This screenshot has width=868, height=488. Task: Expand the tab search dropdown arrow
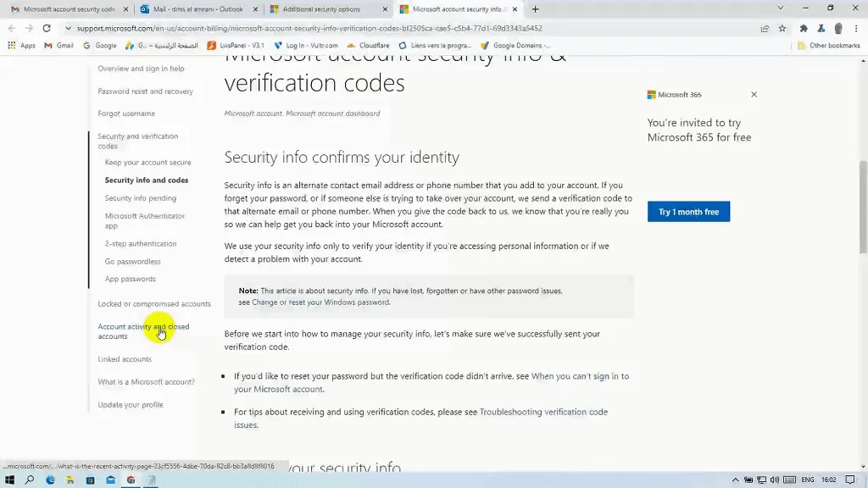tap(781, 8)
